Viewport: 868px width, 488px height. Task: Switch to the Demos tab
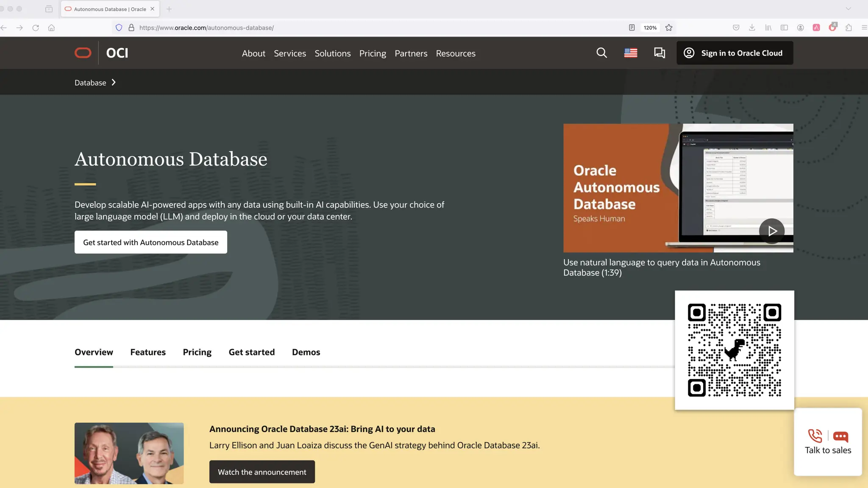[x=306, y=352]
